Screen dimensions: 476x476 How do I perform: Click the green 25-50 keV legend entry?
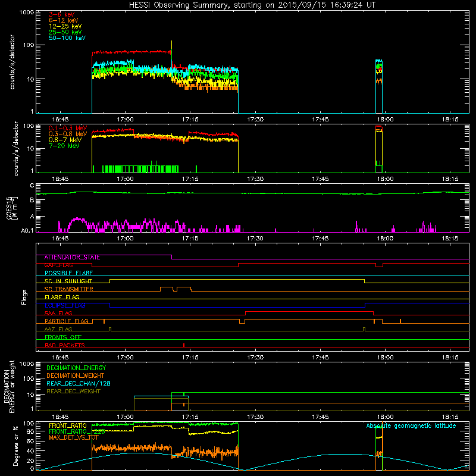tap(65, 32)
